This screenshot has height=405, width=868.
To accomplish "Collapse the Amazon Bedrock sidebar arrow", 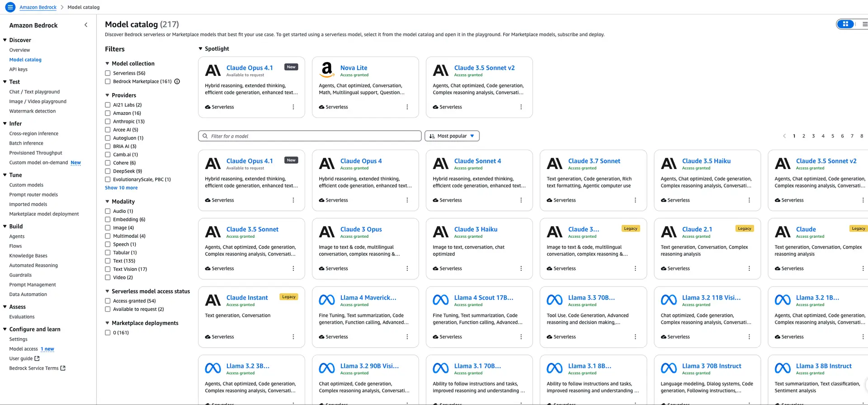I will [x=86, y=25].
